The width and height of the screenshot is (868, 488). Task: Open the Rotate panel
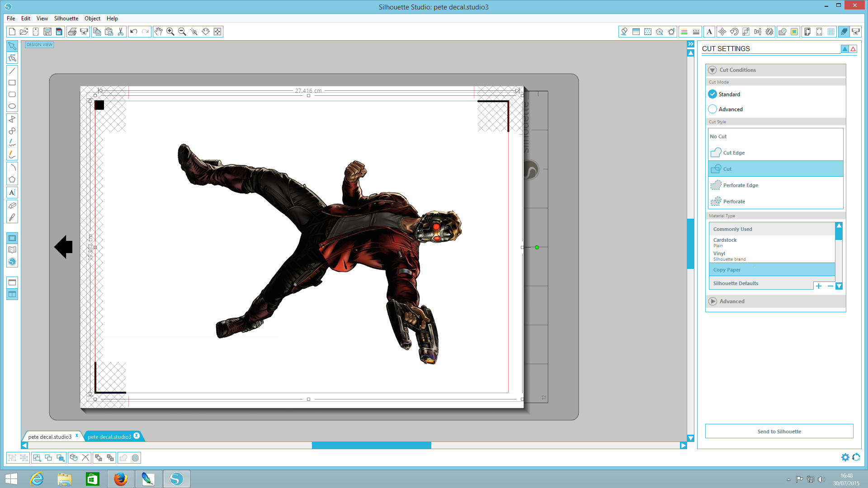tap(734, 32)
